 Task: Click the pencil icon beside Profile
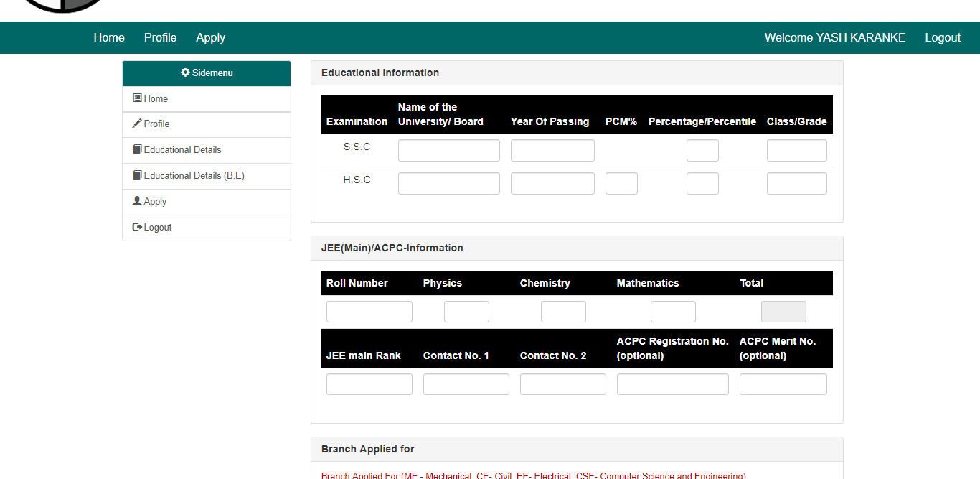(137, 124)
